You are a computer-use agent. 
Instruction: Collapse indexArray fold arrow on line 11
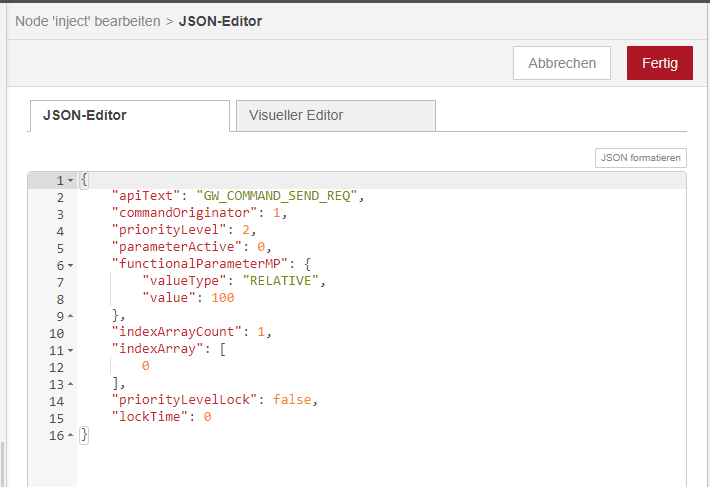(x=71, y=350)
